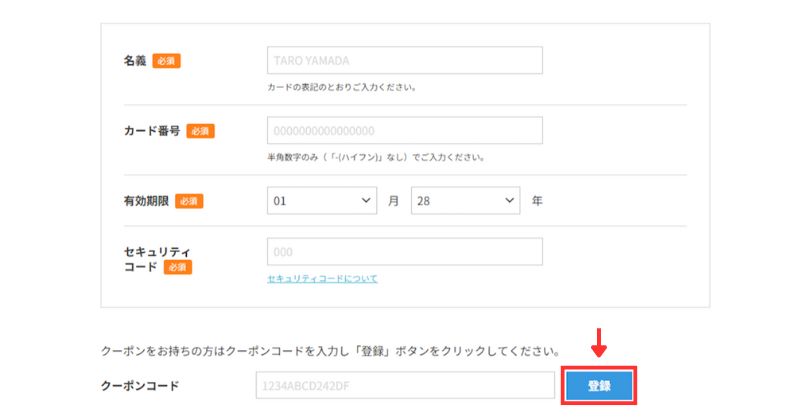800x420 pixels.
Task: Click the 名義 cardholder name input field
Action: pyautogui.click(x=405, y=61)
